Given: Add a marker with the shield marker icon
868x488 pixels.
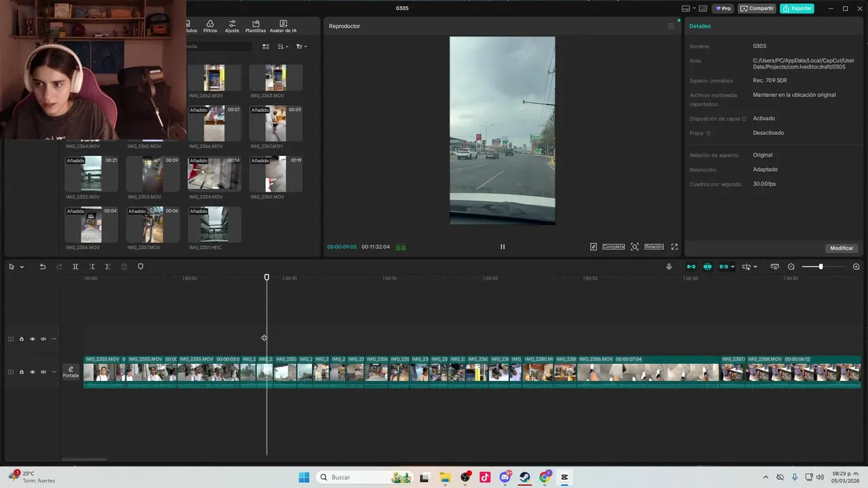Looking at the screenshot, I should pos(140,267).
